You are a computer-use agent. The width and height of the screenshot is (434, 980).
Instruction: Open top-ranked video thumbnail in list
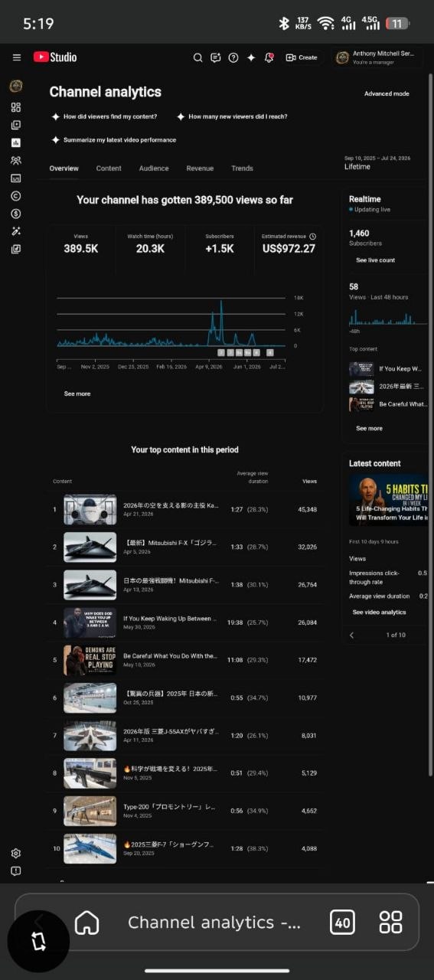coord(90,509)
